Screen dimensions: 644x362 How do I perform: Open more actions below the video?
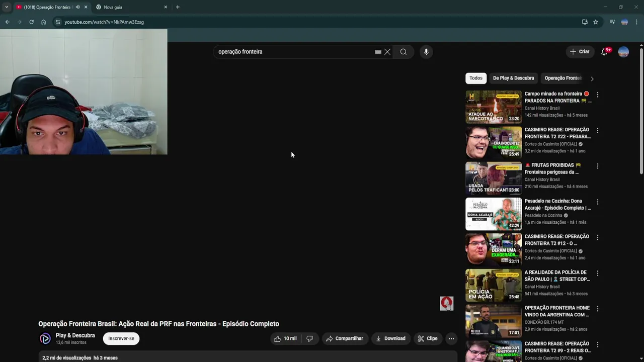click(x=451, y=339)
